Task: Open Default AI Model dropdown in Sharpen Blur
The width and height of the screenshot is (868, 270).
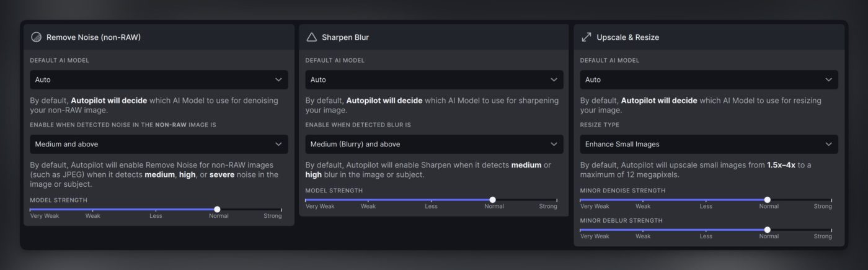Action: [434, 79]
